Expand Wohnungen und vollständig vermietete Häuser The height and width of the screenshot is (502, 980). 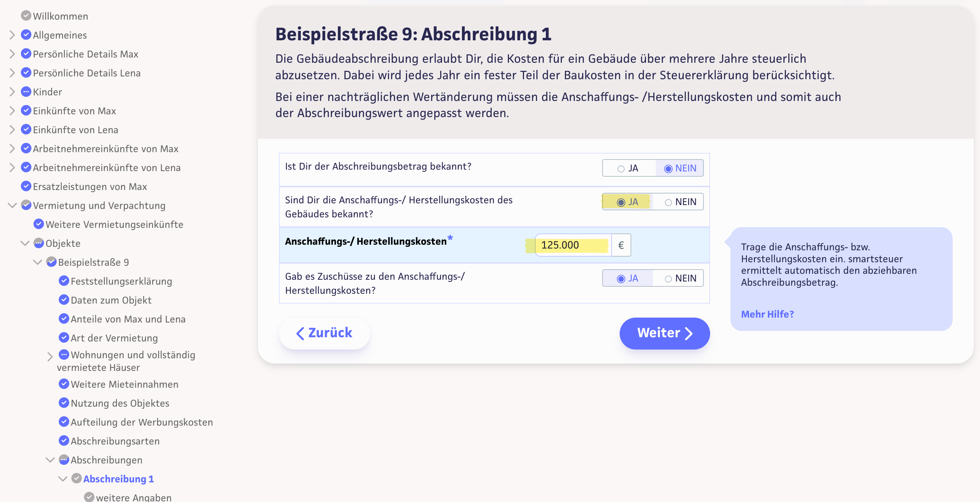click(50, 357)
